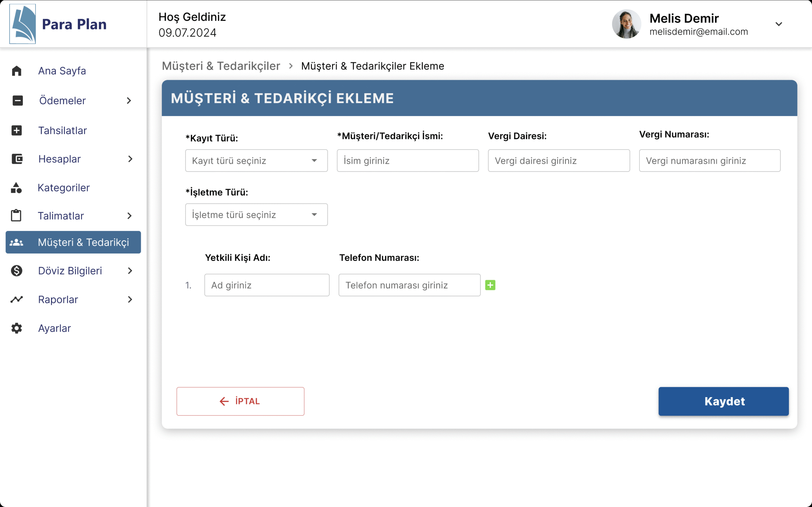This screenshot has width=812, height=507.
Task: Click the Döviz Bilgileri dollar icon
Action: 16,271
